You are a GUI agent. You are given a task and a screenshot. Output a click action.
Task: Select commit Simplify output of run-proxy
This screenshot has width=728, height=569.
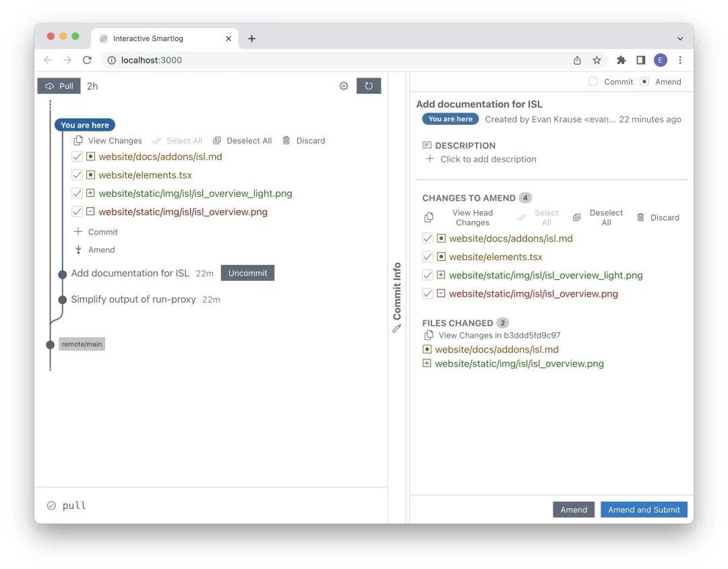133,299
